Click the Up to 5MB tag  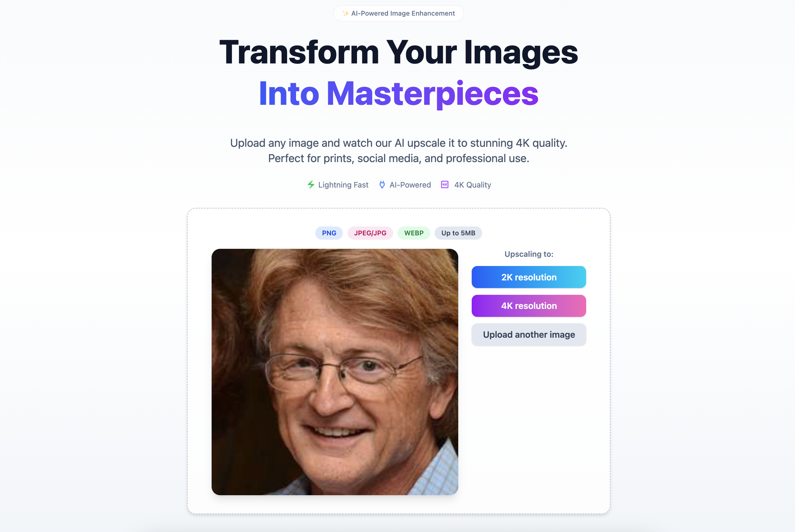pos(458,233)
